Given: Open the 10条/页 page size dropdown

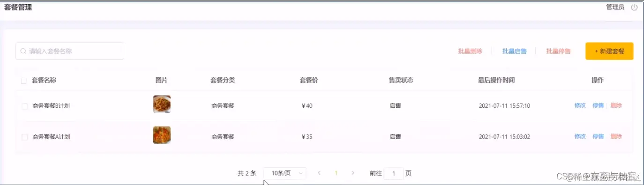Looking at the screenshot, I should pyautogui.click(x=285, y=173).
